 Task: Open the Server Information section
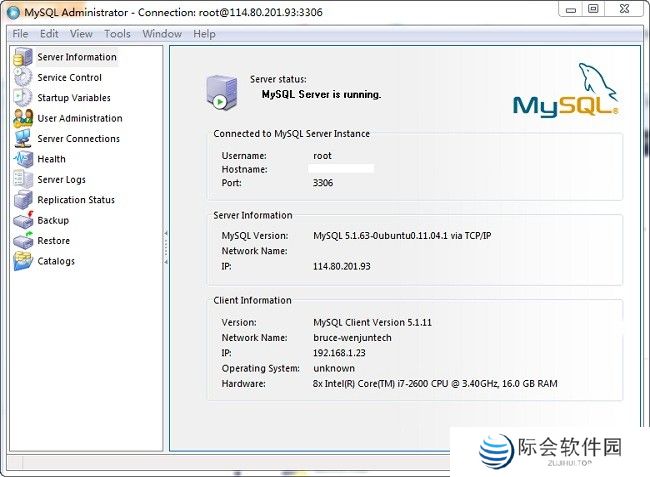[77, 57]
